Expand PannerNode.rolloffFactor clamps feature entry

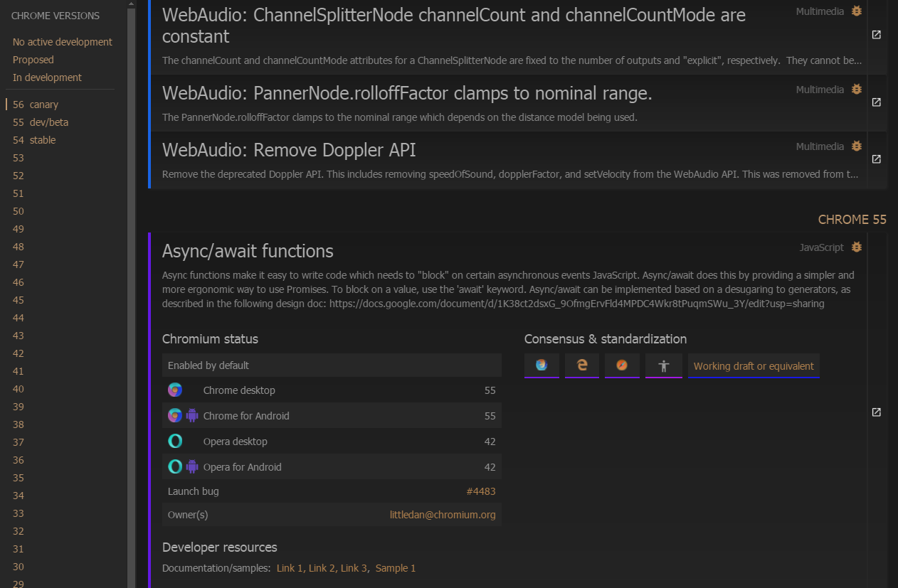pyautogui.click(x=407, y=93)
